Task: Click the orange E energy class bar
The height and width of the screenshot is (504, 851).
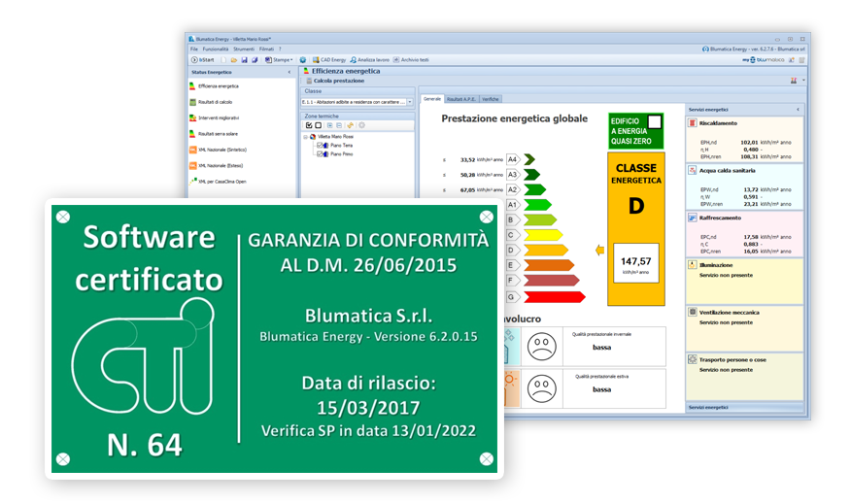Action: (x=549, y=265)
